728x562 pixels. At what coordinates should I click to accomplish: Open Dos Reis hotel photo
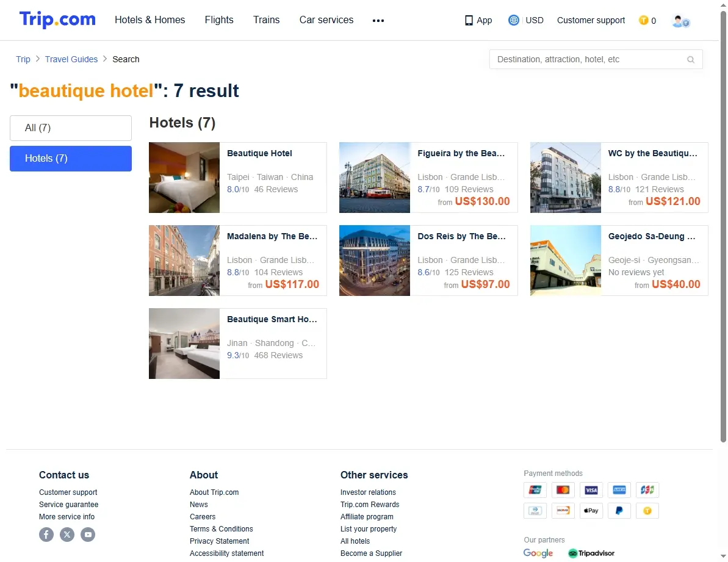click(375, 261)
